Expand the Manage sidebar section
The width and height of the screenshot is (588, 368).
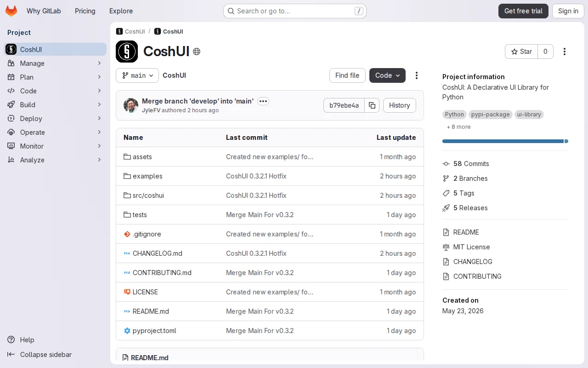pyautogui.click(x=55, y=63)
